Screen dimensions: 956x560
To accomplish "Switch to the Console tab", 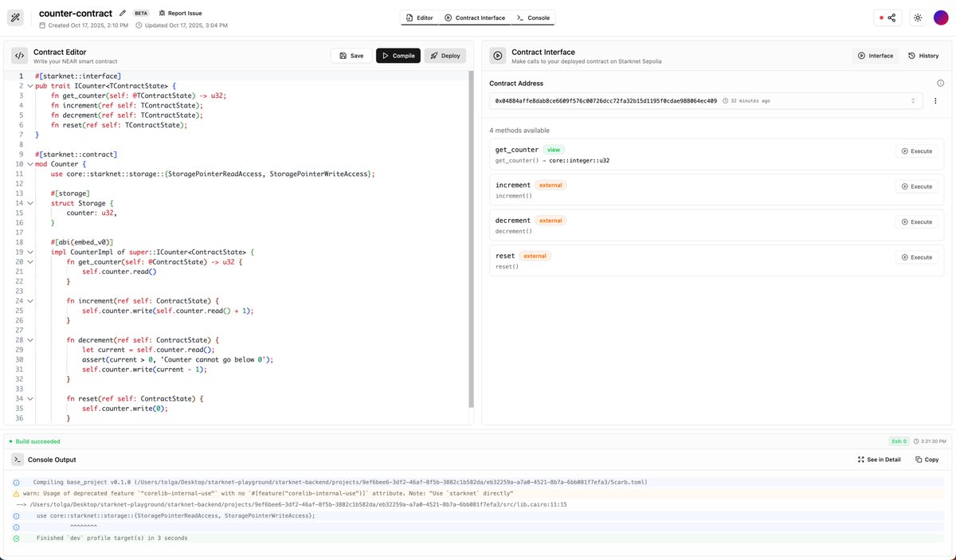I will (533, 18).
